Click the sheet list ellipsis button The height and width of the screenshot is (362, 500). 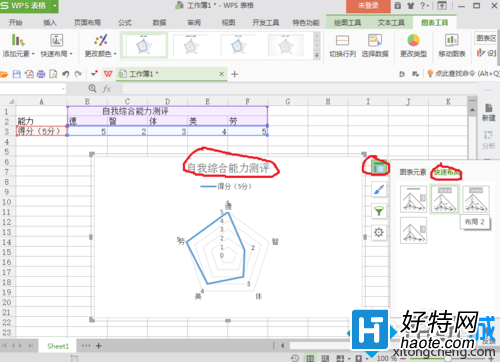click(x=86, y=346)
